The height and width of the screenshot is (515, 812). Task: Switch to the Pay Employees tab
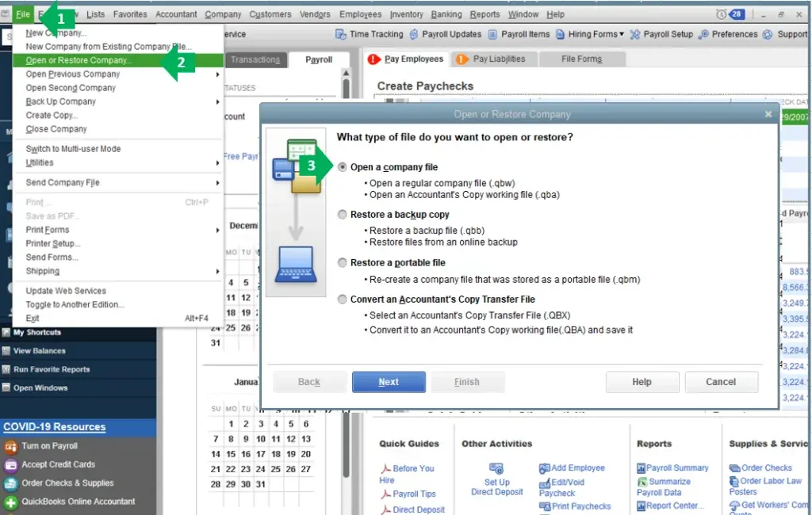407,59
